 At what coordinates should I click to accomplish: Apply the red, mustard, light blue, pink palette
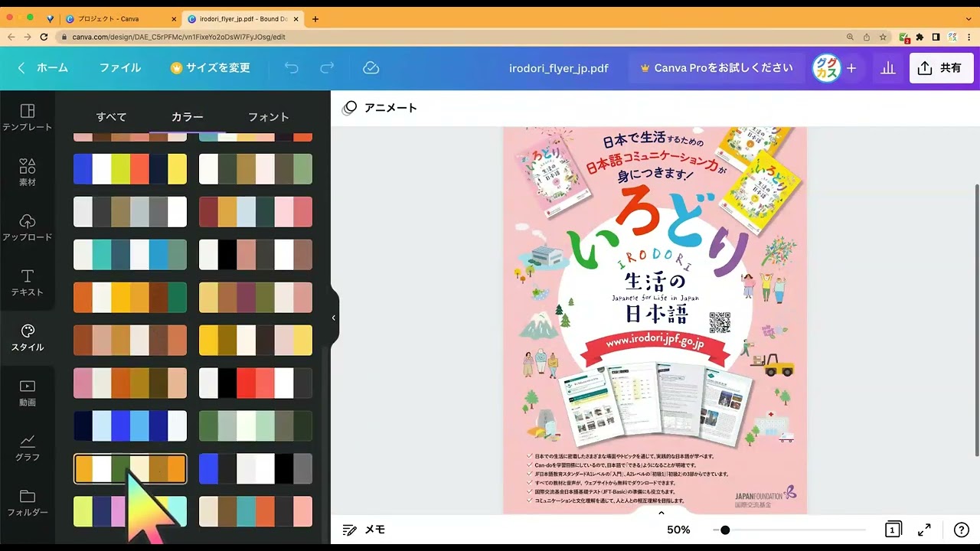[x=256, y=212]
